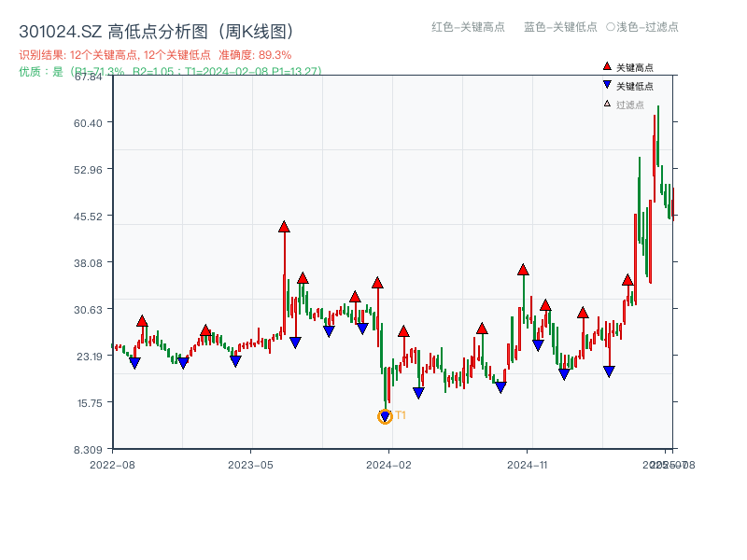Select the first red high-point triangle on the chart
This screenshot has width=747, height=560.
(142, 321)
